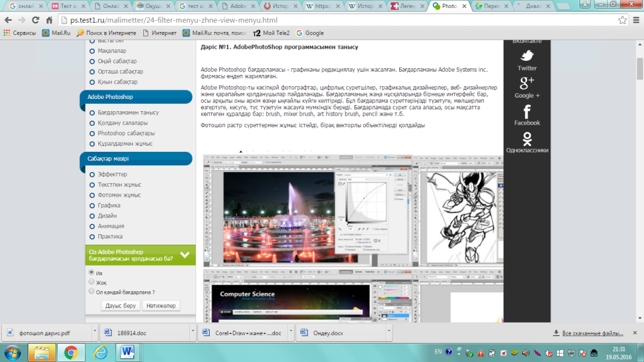
Task: Close the downloads bar
Action: click(635, 333)
